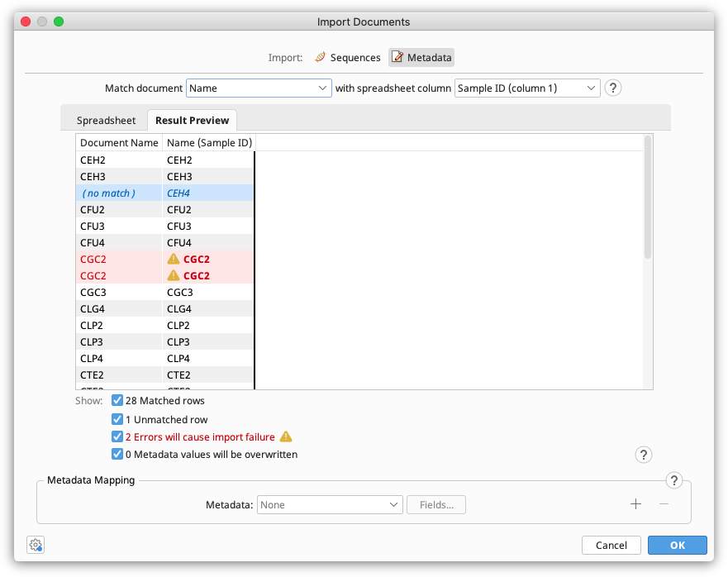
Task: Switch import mode to Sequences
Action: (x=347, y=58)
